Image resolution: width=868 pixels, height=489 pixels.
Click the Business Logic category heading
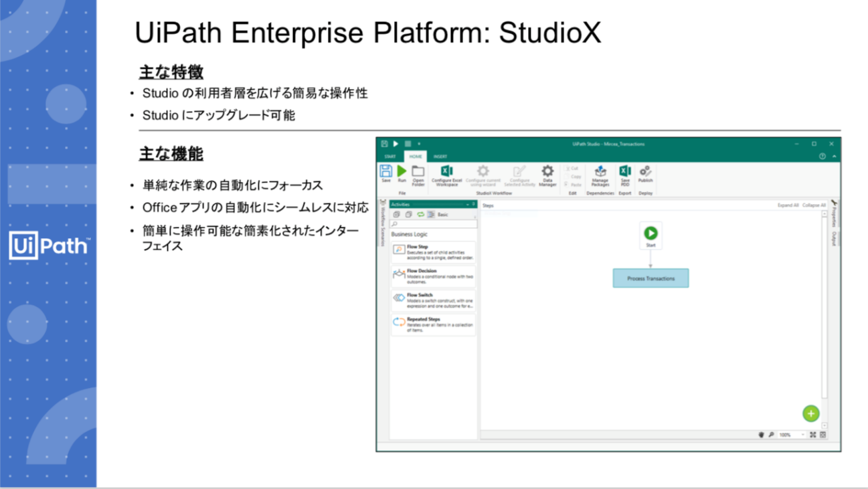pos(410,235)
